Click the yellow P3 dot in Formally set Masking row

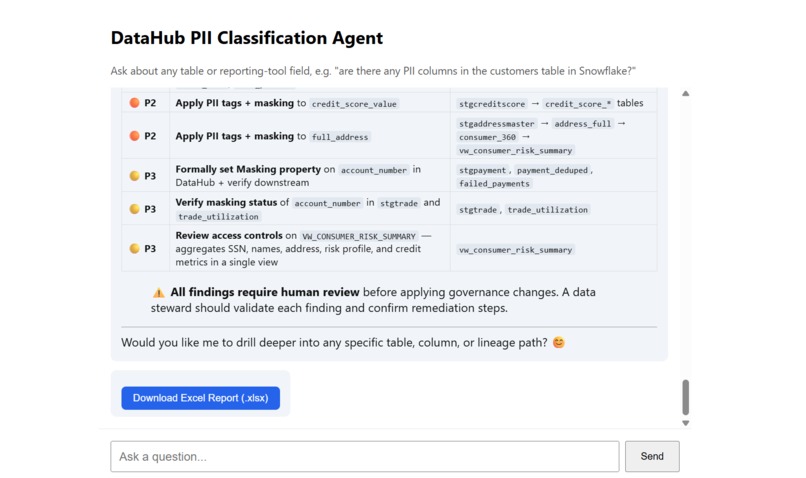(x=134, y=176)
